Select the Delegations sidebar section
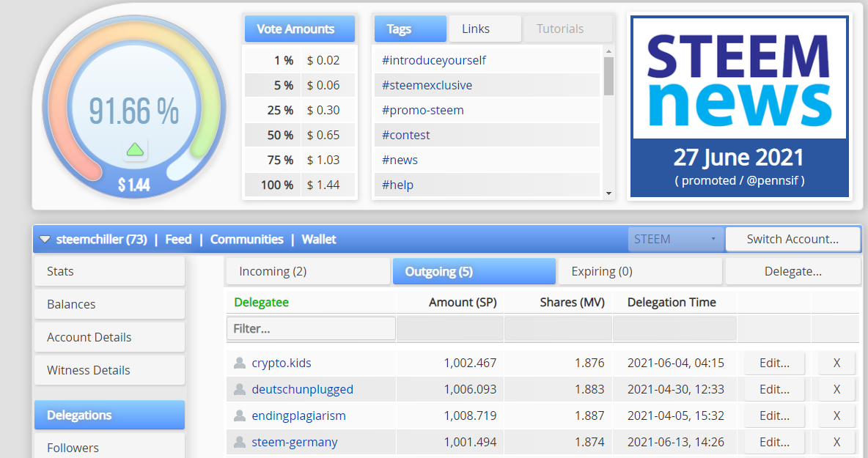868x458 pixels. coord(110,415)
